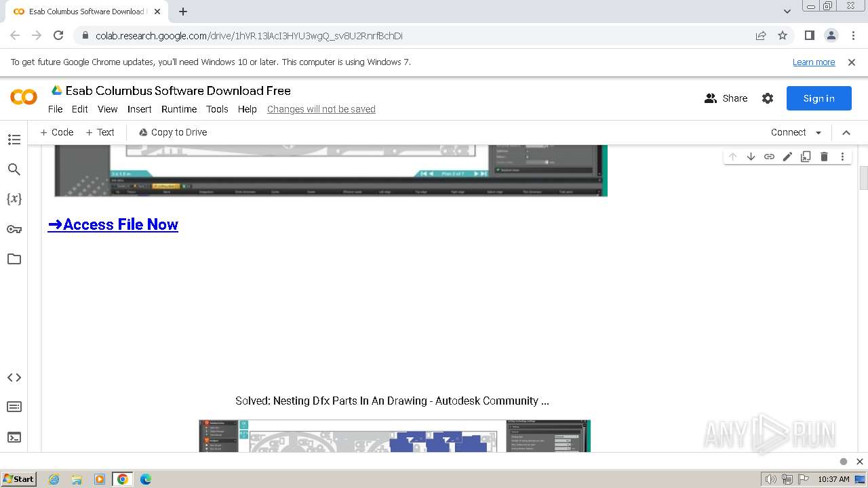Select the Esab Columbus browser tab

coord(87,12)
